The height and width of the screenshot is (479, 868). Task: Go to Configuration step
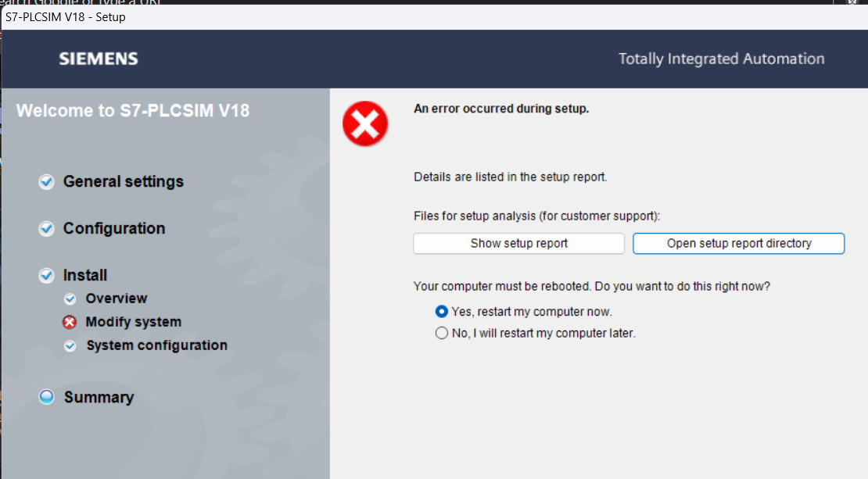tap(114, 228)
